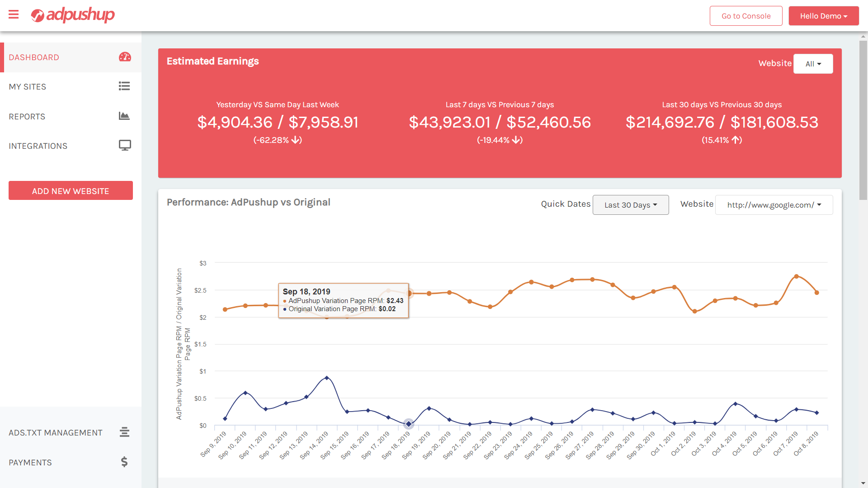
Task: Click the My Sites list icon
Action: (124, 86)
